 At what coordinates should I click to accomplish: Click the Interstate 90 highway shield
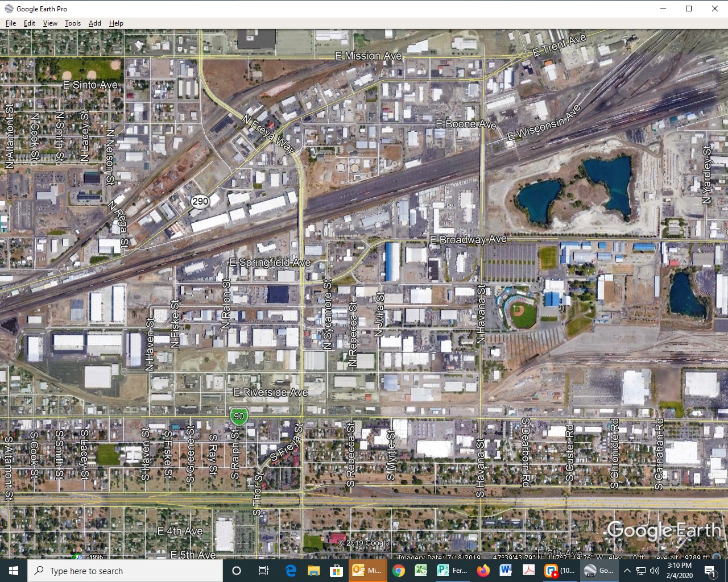(x=239, y=417)
